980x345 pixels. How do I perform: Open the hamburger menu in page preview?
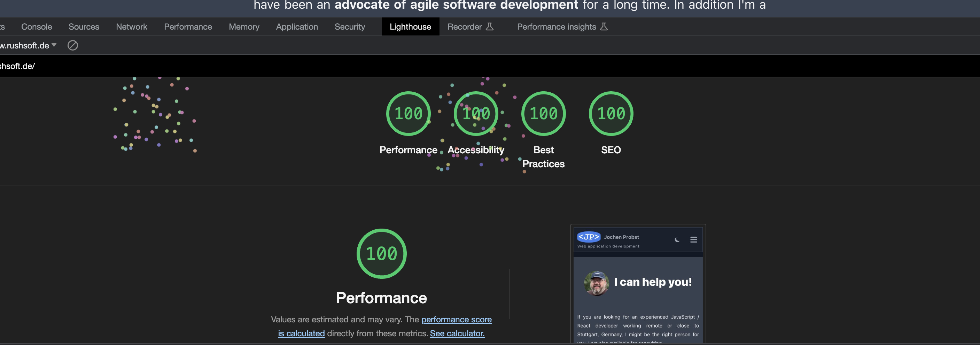(x=693, y=240)
